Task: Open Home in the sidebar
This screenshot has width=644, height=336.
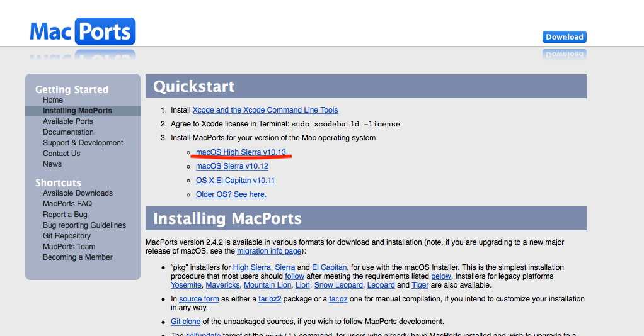Action: pyautogui.click(x=52, y=100)
